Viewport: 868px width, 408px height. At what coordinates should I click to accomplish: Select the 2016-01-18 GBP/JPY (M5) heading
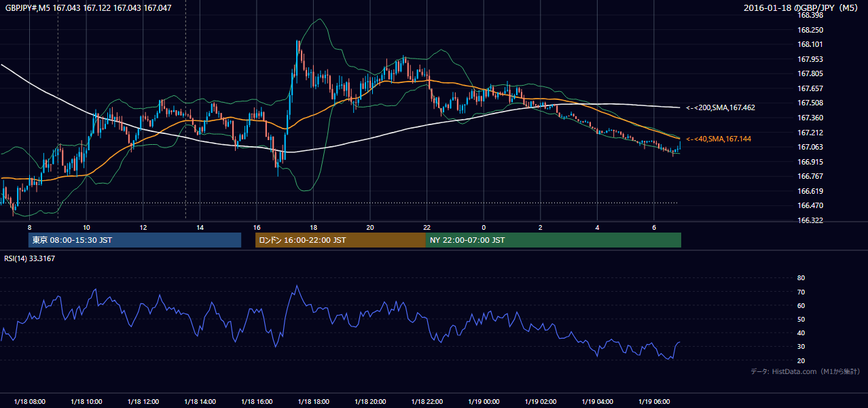pos(802,8)
